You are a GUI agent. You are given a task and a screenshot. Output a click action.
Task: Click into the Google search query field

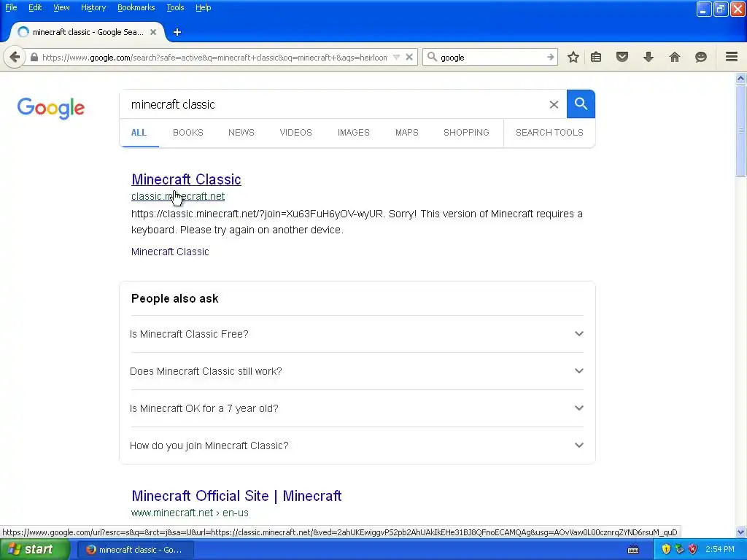point(333,104)
